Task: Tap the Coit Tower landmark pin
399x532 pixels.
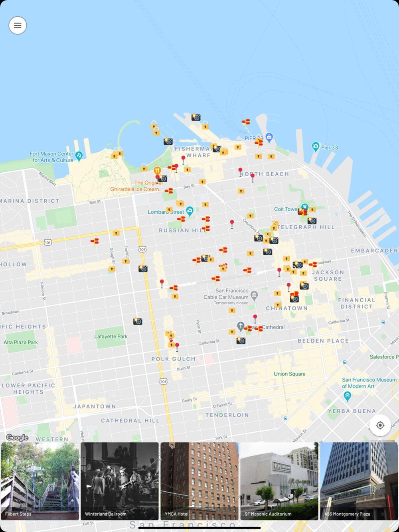Action: click(305, 207)
